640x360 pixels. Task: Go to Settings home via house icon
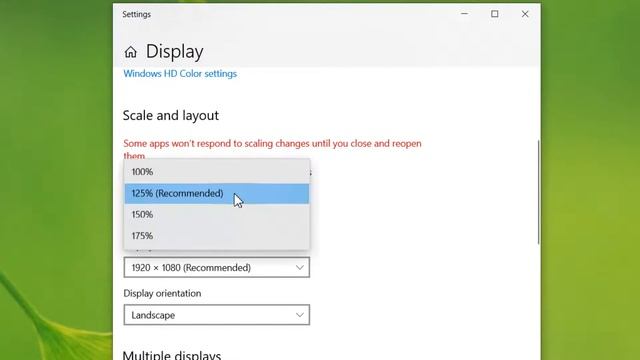pos(131,52)
